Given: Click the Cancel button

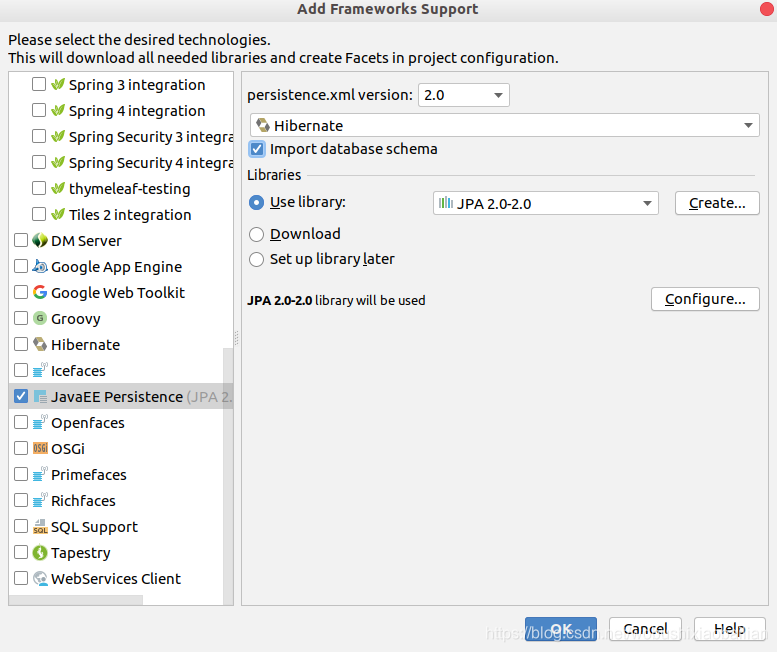Looking at the screenshot, I should pos(645,629).
